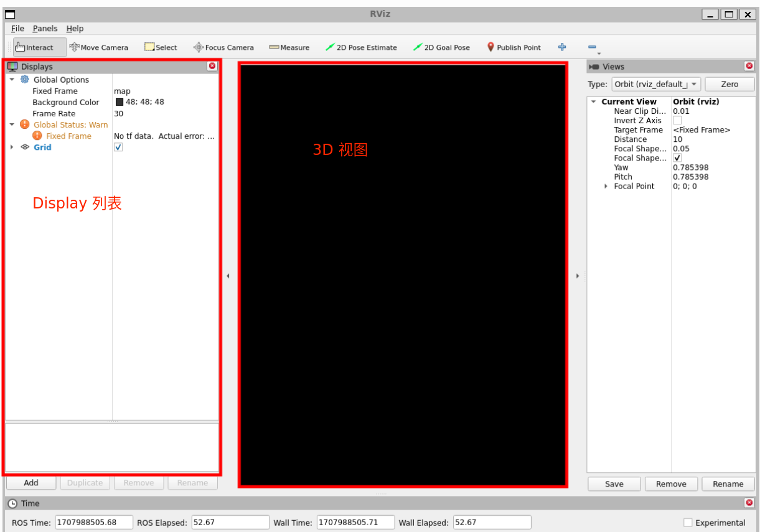Click the Background Color property label

pos(66,102)
